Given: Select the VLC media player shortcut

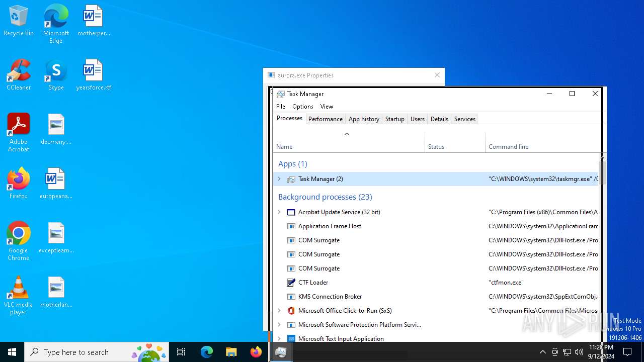Looking at the screenshot, I should point(19,296).
